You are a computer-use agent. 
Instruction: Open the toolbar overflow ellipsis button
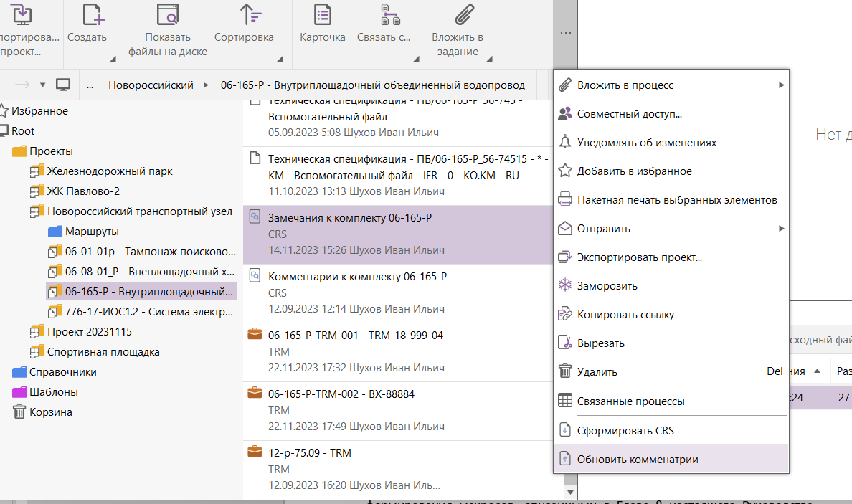tap(565, 33)
